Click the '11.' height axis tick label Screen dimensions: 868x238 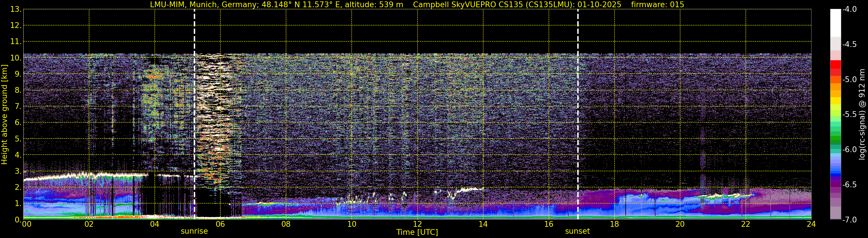tap(16, 42)
